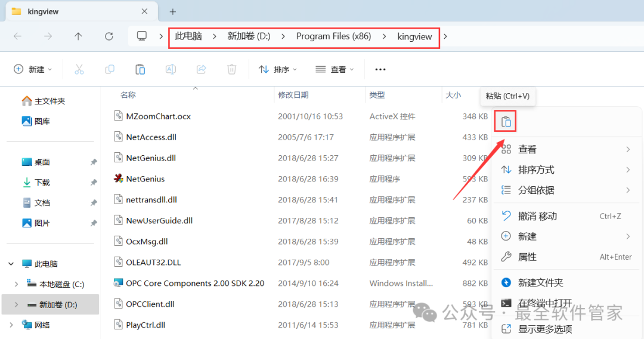Click the Delete trash icon in toolbar
The height and width of the screenshot is (339, 644).
231,69
